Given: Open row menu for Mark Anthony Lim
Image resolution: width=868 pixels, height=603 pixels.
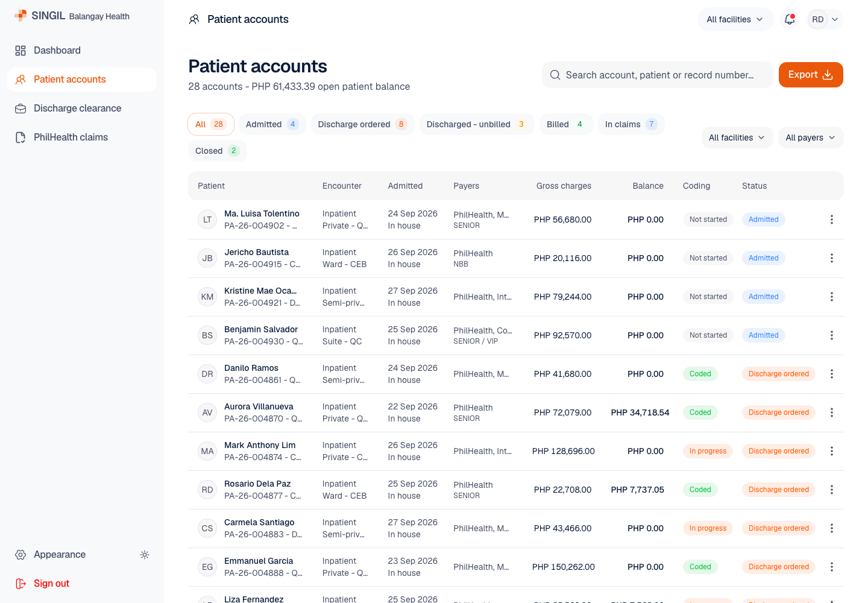Looking at the screenshot, I should point(832,451).
